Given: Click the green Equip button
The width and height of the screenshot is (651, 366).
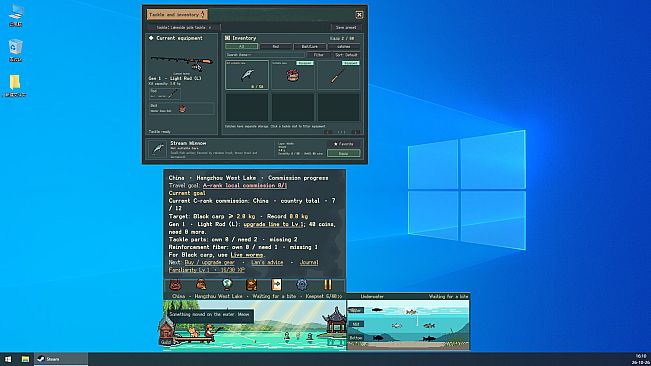Looking at the screenshot, I should pyautogui.click(x=344, y=153).
